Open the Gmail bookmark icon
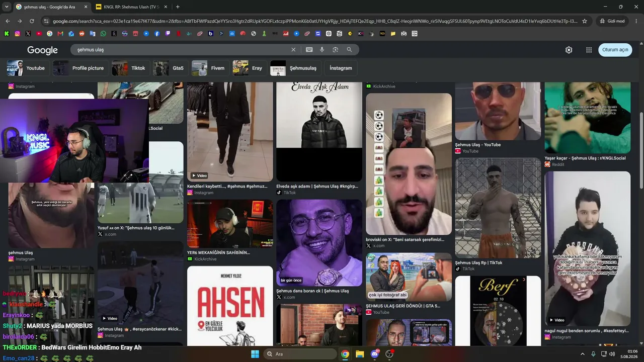Viewport: 644px width, 362px height. point(60,34)
